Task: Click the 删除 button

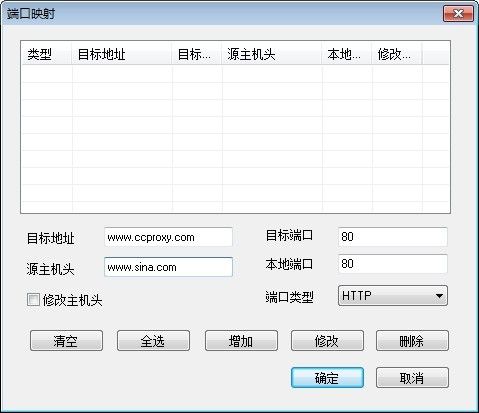Action: [412, 341]
